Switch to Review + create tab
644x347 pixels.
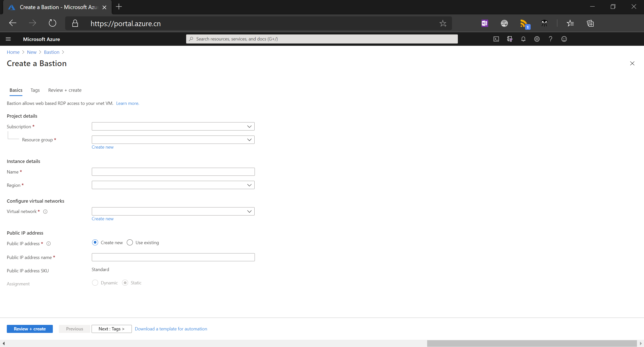(x=65, y=90)
